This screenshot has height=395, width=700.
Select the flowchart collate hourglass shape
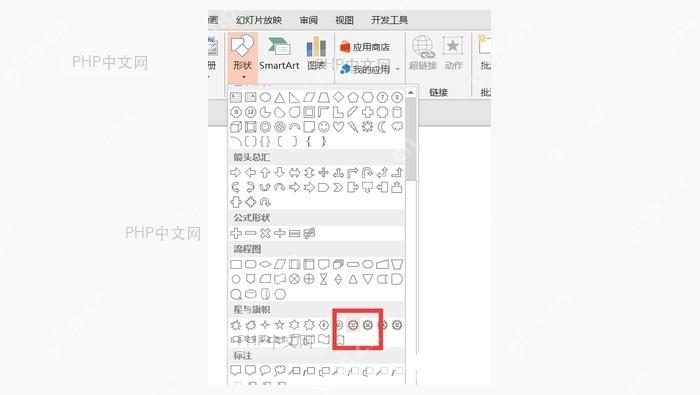click(x=324, y=279)
